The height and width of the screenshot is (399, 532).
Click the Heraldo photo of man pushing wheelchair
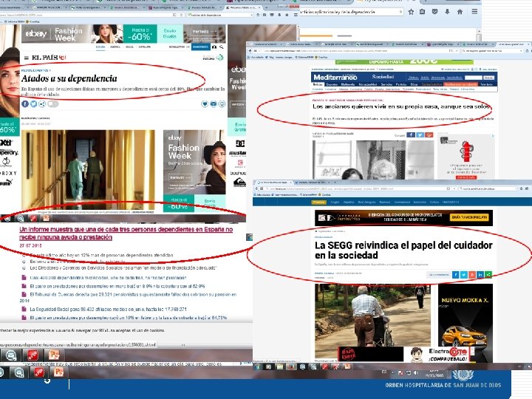pyautogui.click(x=372, y=316)
